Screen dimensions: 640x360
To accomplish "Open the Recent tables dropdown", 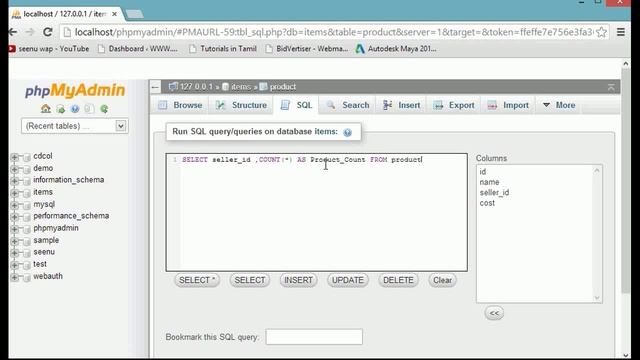I will 75,126.
